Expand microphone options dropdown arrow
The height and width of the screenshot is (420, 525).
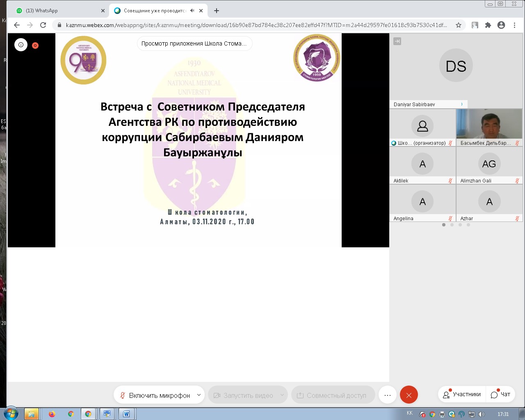[x=199, y=395]
